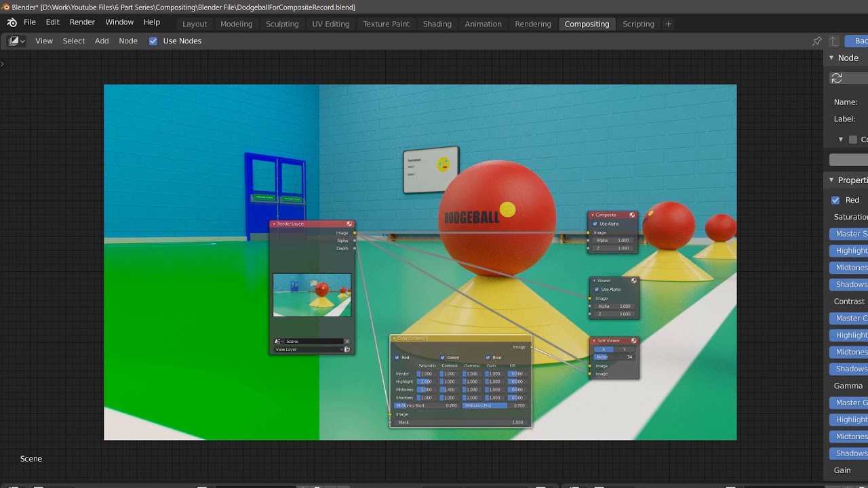
Task: Open the node editor Node menu
Action: [128, 41]
